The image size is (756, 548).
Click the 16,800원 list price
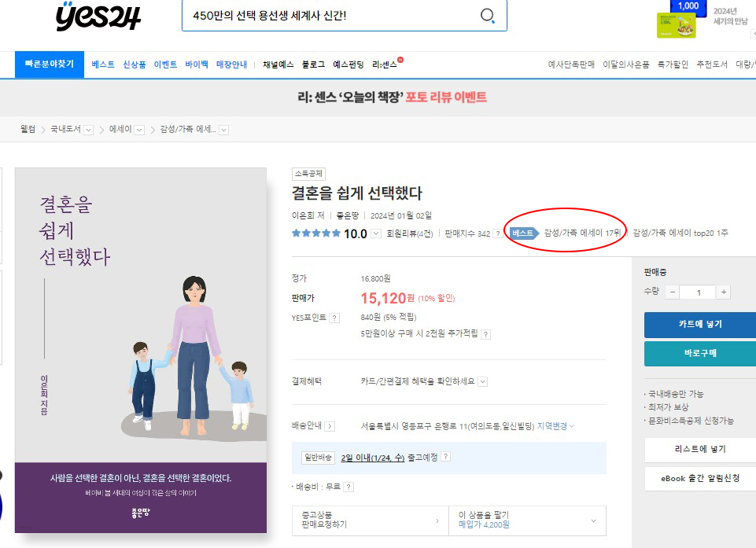375,278
